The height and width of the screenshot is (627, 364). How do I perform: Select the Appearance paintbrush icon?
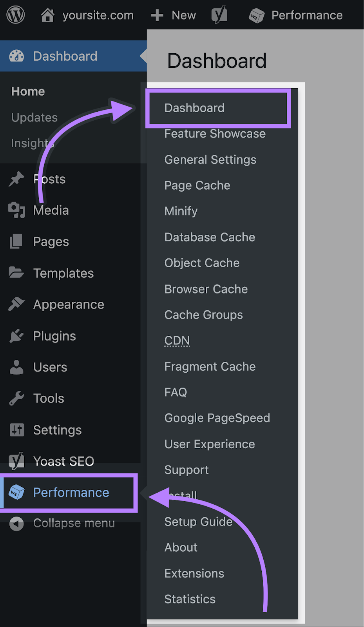click(x=16, y=304)
